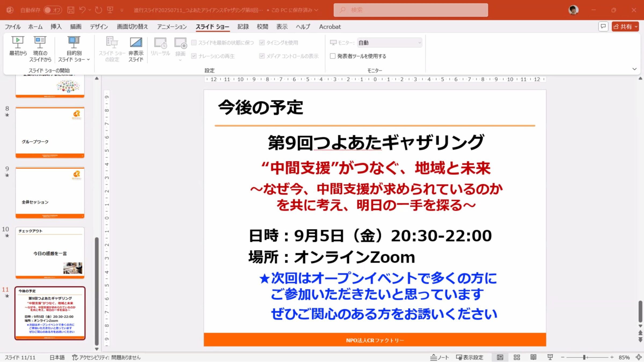Switch to the アニメーション tab
This screenshot has height=362, width=644.
click(172, 27)
